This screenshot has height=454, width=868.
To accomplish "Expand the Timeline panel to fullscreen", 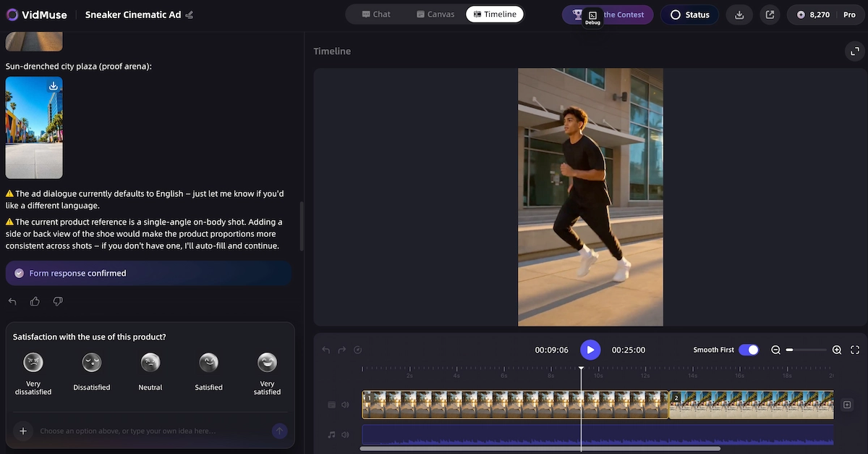I will coord(855,51).
